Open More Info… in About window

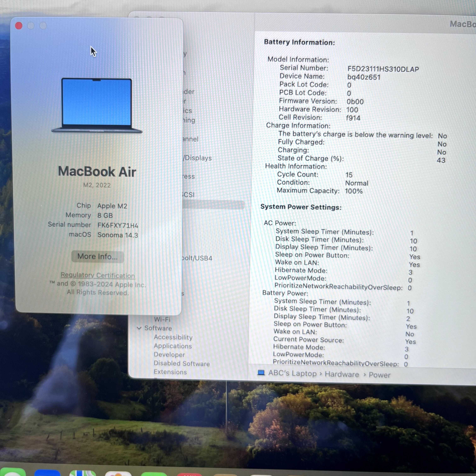tap(98, 256)
